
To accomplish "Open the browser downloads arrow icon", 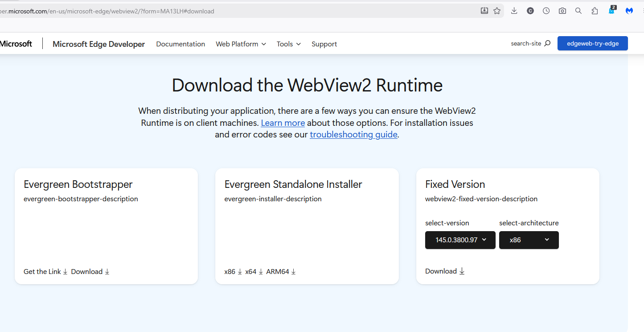I will coord(514,11).
